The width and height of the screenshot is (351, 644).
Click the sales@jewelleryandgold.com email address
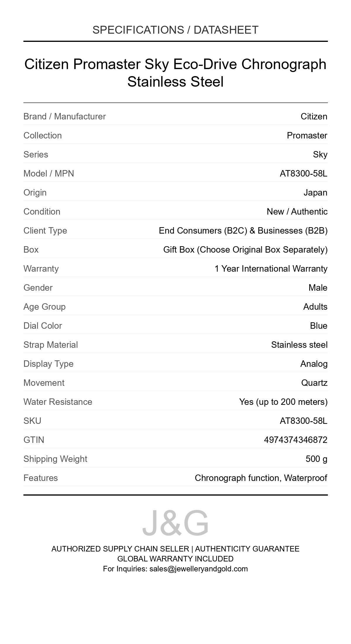click(198, 569)
